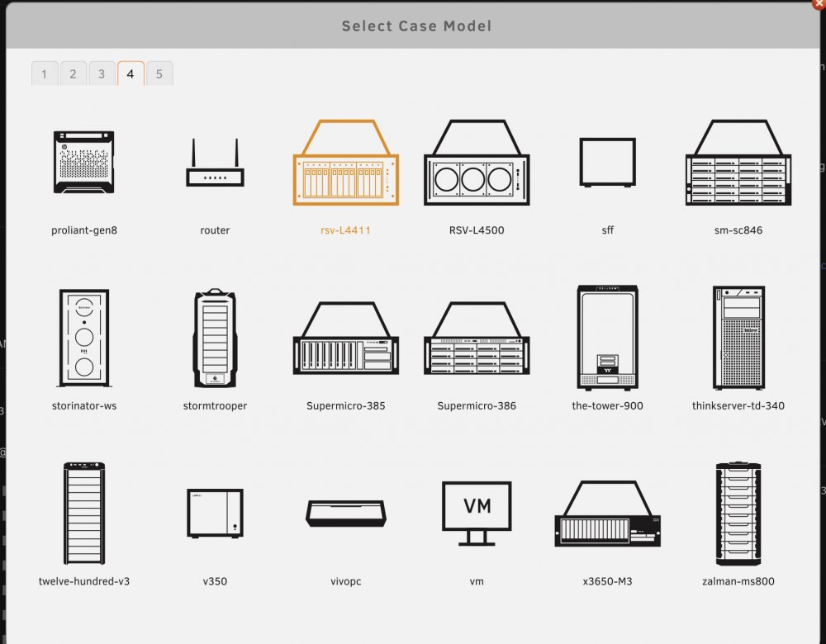This screenshot has width=826, height=644.
Task: Click the "sff" label
Action: click(x=607, y=230)
